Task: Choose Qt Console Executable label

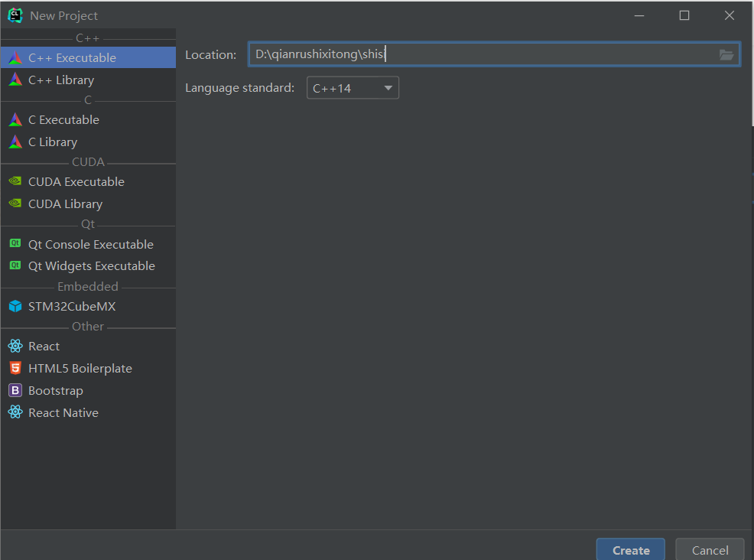Action: pos(91,244)
